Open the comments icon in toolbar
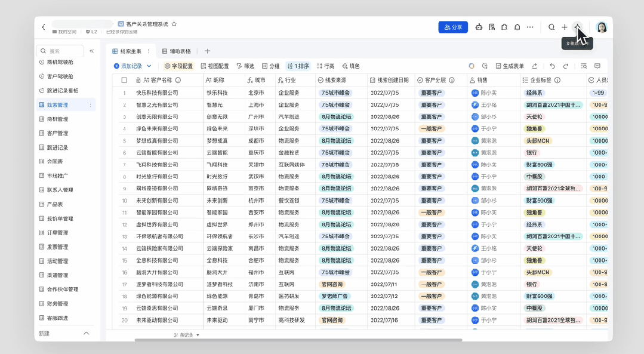 pyautogui.click(x=597, y=66)
